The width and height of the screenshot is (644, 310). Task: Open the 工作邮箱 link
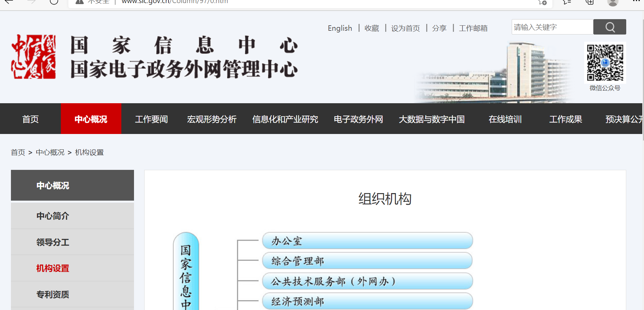point(473,28)
